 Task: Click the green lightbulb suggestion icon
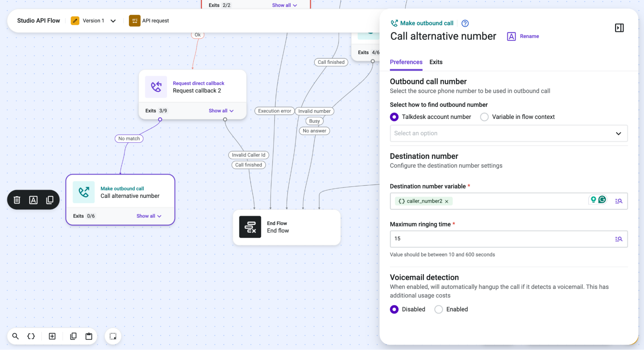click(x=593, y=199)
